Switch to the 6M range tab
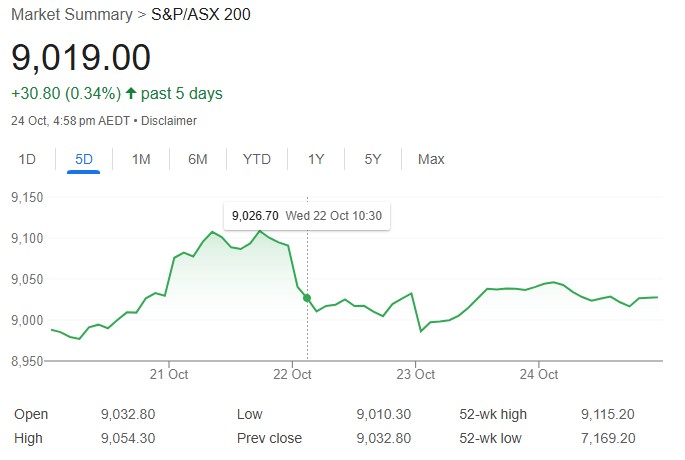The image size is (685, 460). [198, 159]
